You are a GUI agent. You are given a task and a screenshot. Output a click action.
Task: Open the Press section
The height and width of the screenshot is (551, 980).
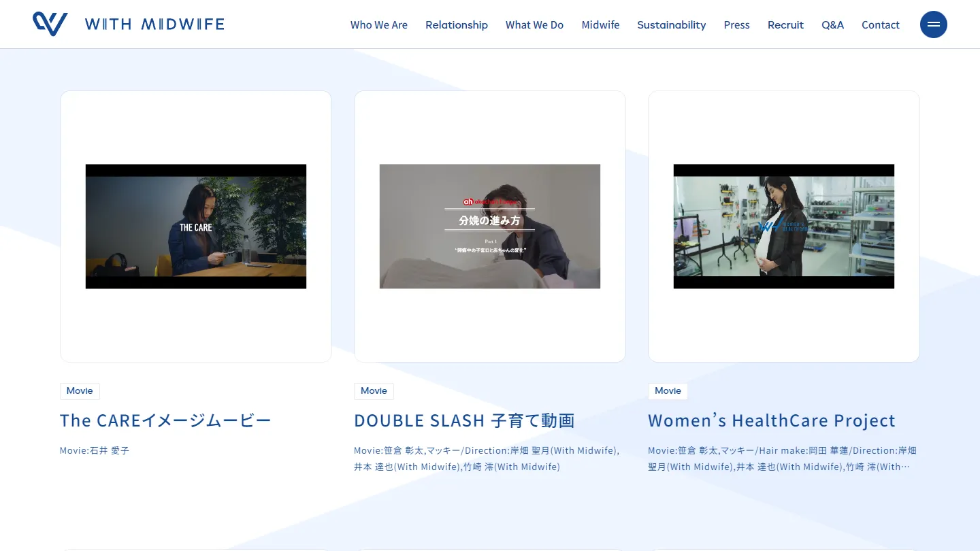pyautogui.click(x=736, y=25)
